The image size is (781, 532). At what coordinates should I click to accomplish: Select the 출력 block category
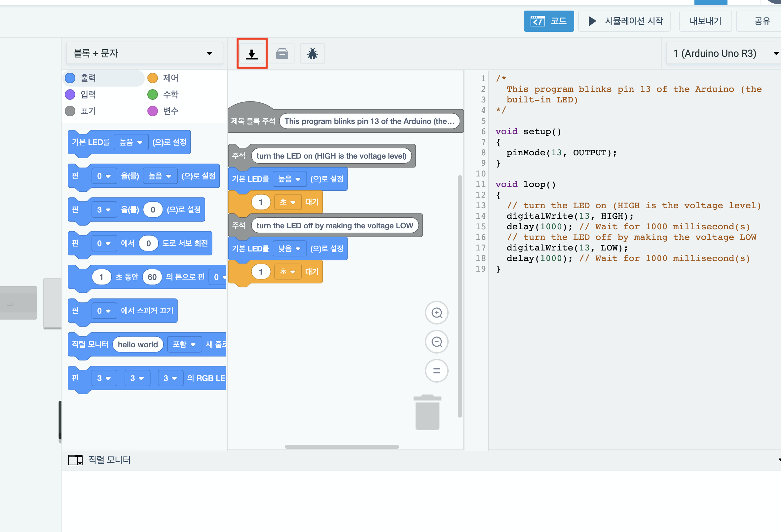coord(88,78)
